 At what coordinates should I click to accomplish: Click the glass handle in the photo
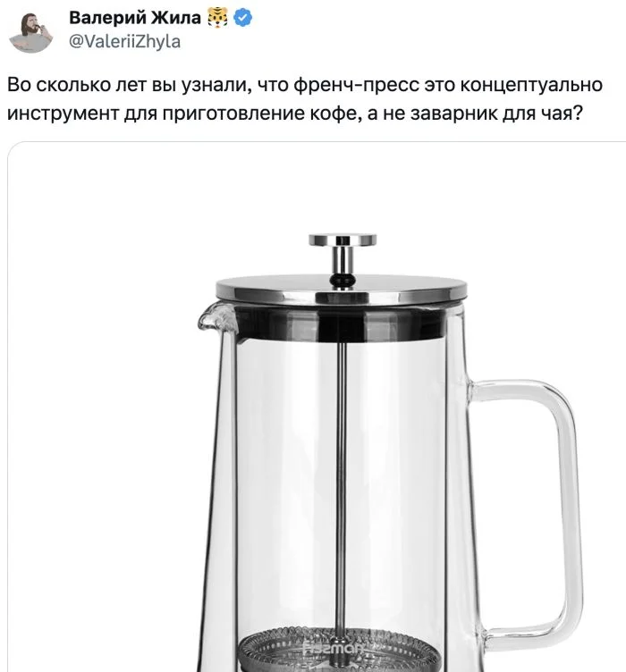click(529, 509)
